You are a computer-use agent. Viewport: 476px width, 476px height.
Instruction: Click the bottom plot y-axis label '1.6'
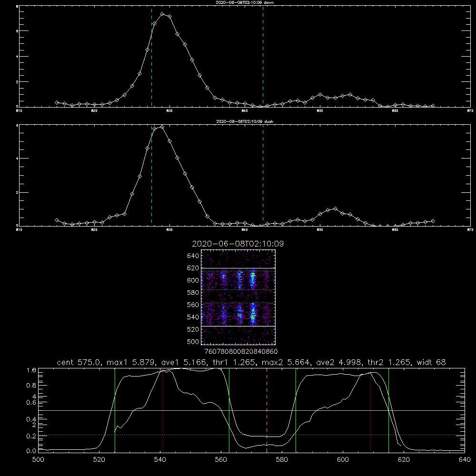31,370
